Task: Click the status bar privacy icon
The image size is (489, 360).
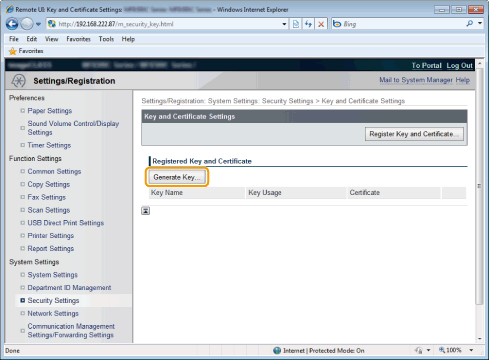Action: pos(419,350)
